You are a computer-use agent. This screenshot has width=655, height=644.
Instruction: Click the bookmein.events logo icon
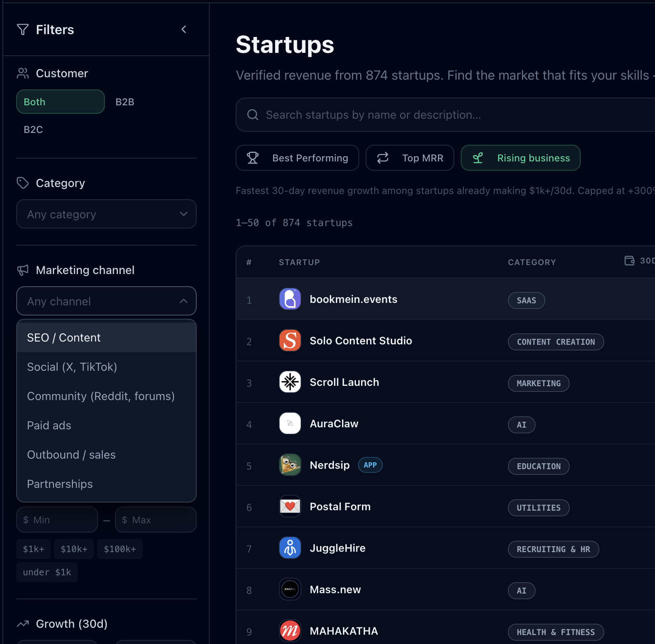[x=290, y=299]
